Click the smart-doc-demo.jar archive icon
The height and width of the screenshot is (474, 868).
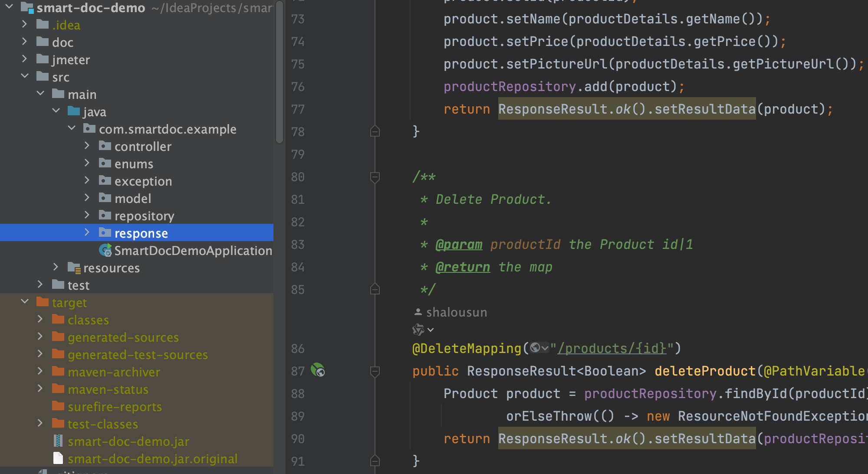coord(58,441)
